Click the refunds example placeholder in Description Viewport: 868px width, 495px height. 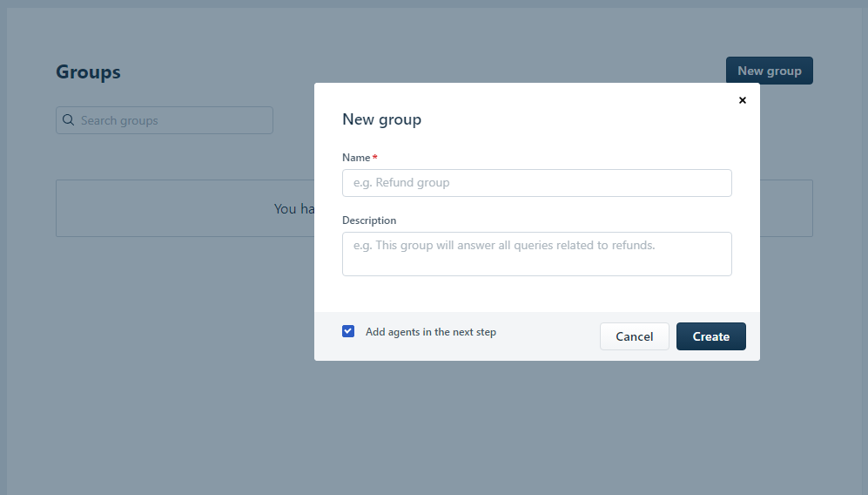coord(503,246)
